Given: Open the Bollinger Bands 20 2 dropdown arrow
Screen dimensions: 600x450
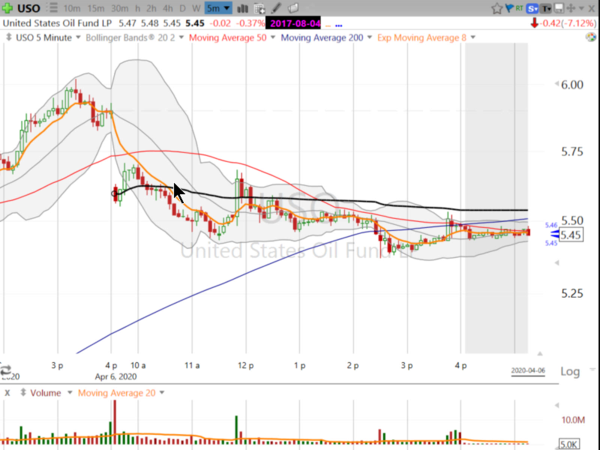Looking at the screenshot, I should tap(181, 38).
